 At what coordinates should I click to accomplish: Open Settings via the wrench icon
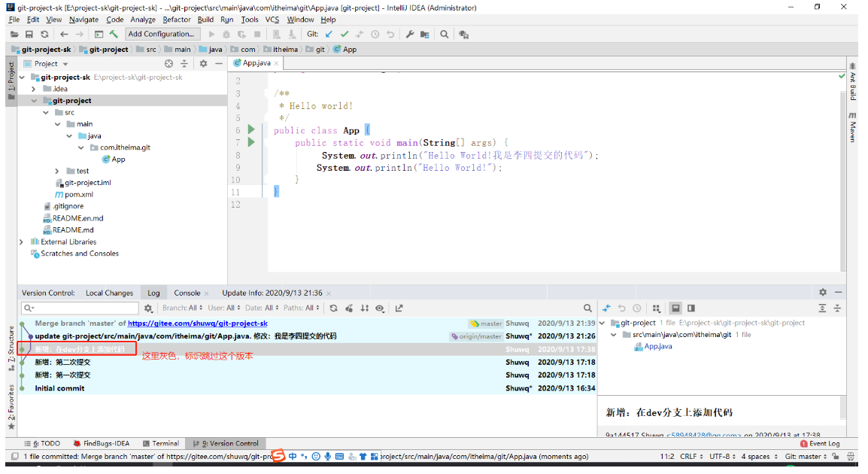coord(410,35)
